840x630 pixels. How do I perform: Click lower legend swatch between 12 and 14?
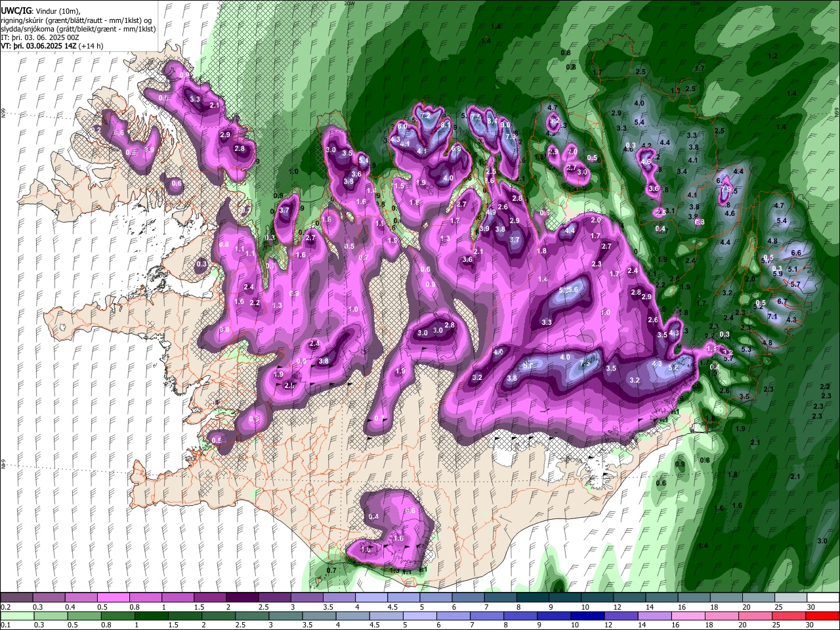click(x=621, y=616)
